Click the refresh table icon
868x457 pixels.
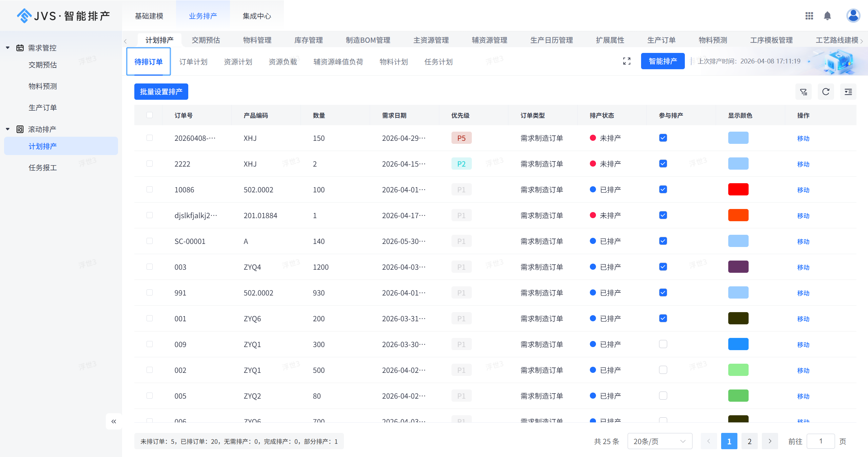(x=826, y=92)
